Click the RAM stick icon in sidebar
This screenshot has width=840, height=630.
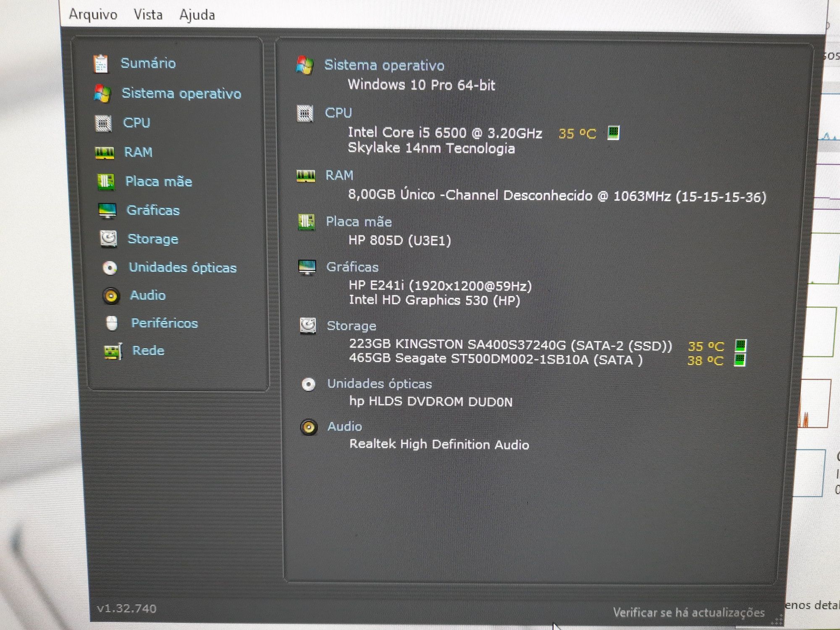105,152
